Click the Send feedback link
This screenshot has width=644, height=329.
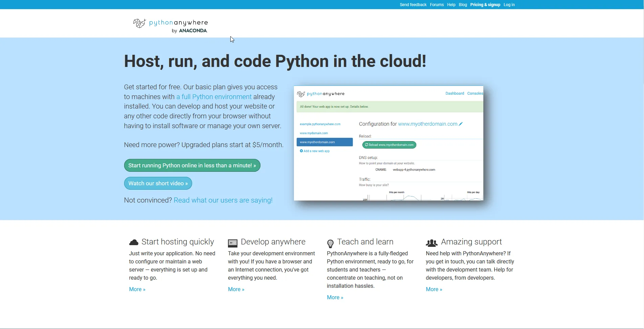[413, 4]
